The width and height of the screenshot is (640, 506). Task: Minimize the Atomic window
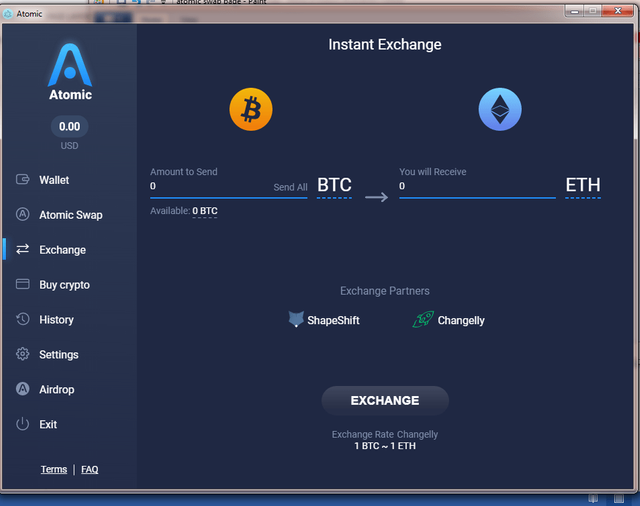(575, 11)
